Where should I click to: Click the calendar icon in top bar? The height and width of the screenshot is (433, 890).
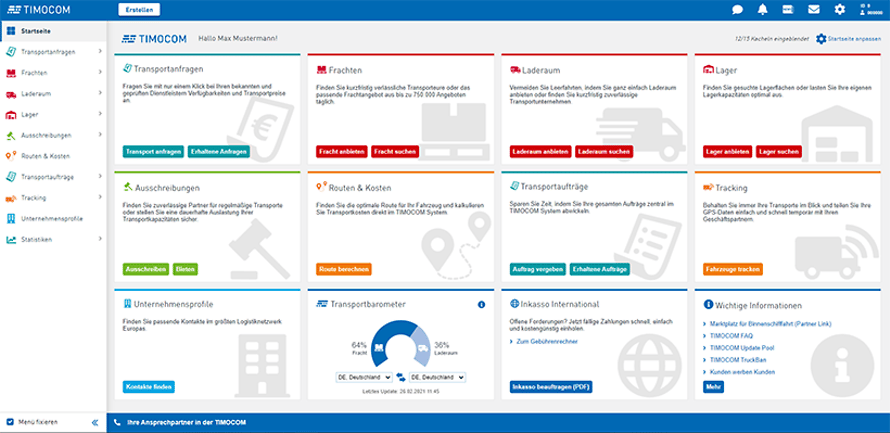pos(788,9)
